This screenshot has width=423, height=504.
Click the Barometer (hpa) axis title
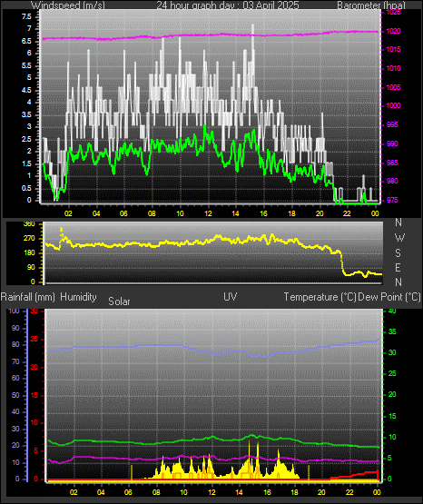click(371, 5)
